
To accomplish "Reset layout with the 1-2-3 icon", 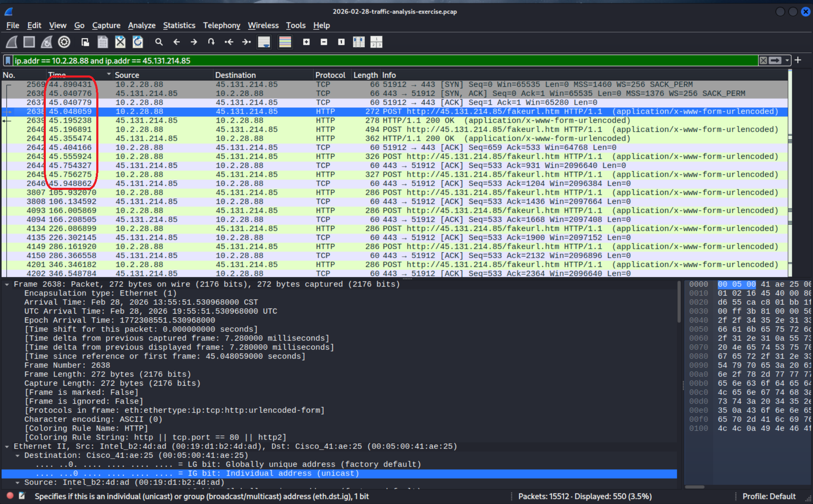I will coord(376,42).
